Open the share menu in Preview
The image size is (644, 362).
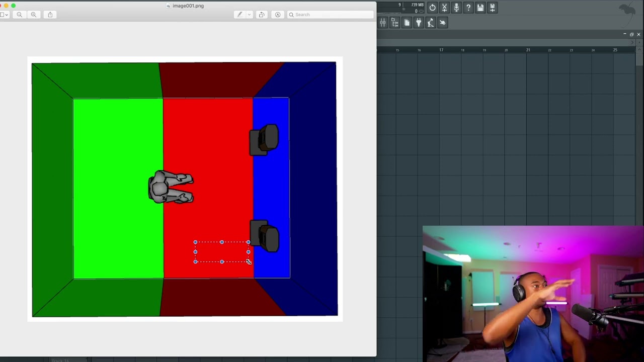pyautogui.click(x=50, y=15)
